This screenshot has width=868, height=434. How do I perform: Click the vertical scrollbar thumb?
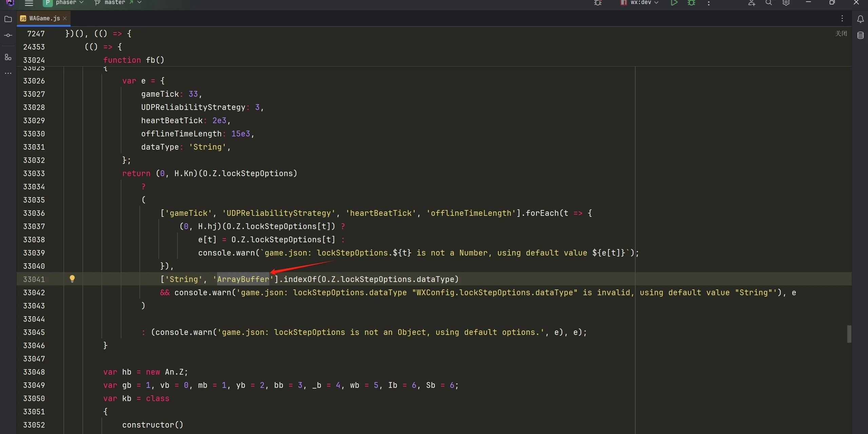(849, 334)
